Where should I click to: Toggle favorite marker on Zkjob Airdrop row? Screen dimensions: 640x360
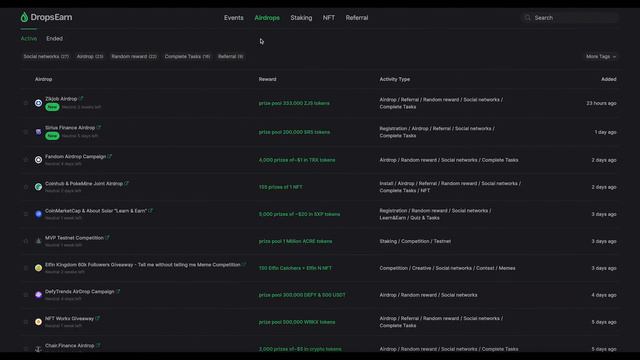[26, 103]
